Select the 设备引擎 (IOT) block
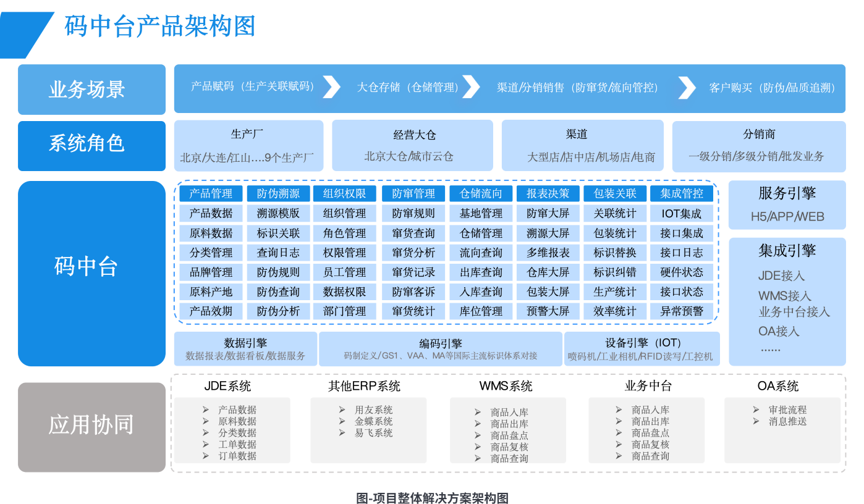864x504 pixels. click(x=642, y=349)
